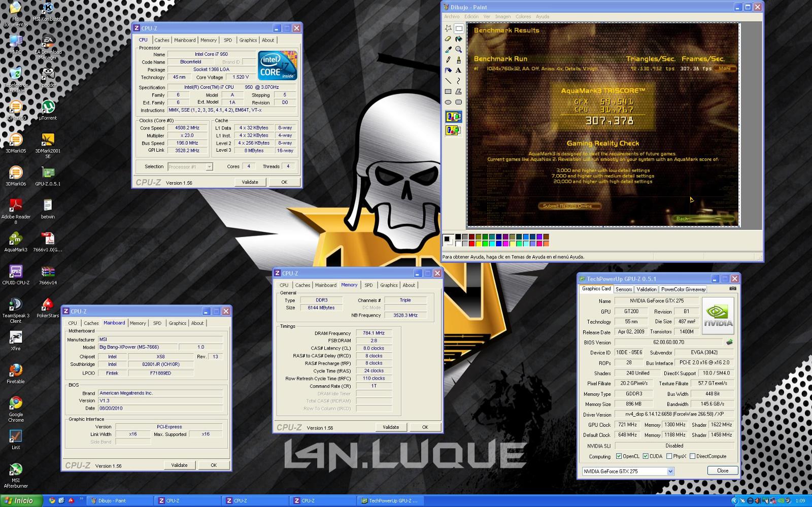
Task: Choose the Airbrush tool in Paint
Action: pos(448,71)
